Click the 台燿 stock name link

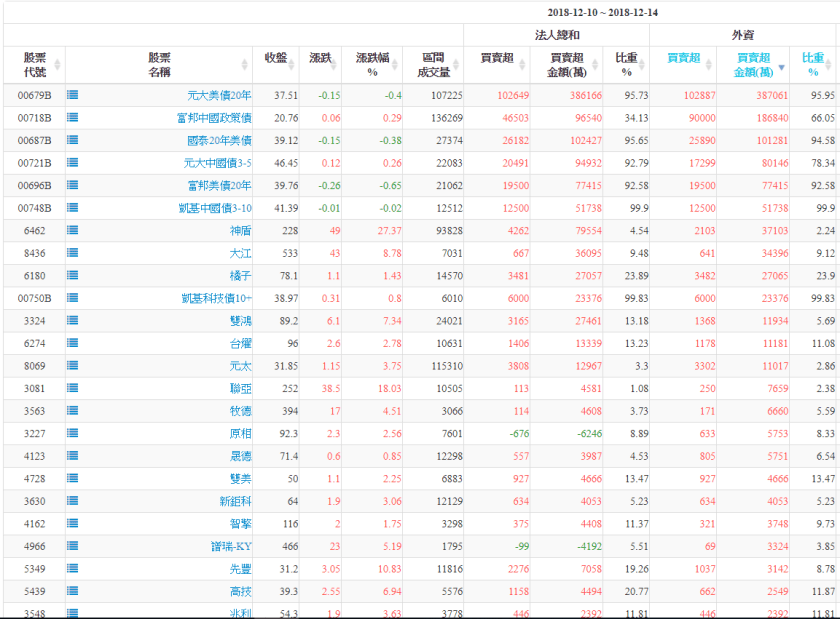(240, 343)
